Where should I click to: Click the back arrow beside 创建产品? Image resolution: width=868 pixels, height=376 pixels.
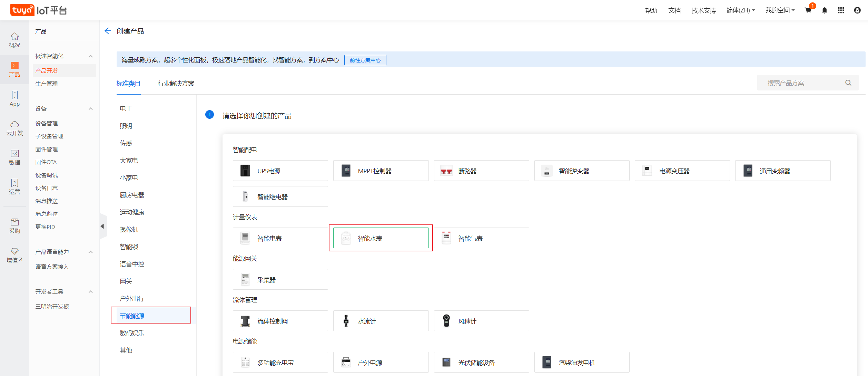click(108, 31)
